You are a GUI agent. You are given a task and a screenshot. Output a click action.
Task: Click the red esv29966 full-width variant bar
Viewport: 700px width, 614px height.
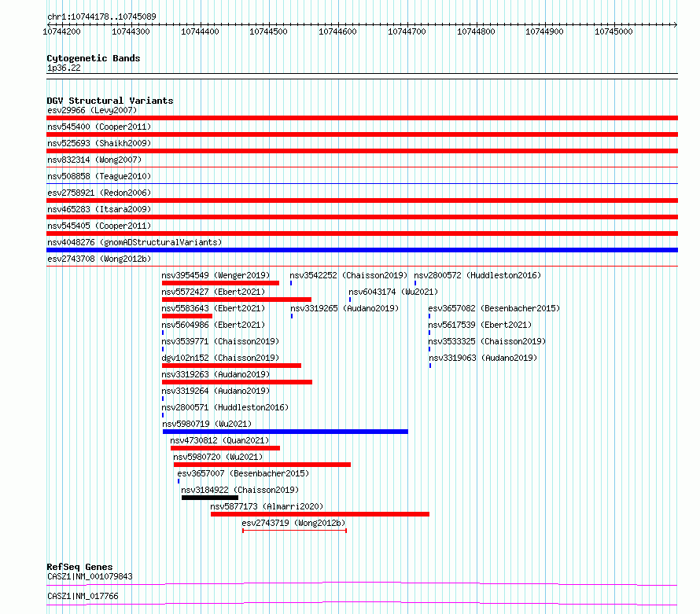pyautogui.click(x=362, y=118)
